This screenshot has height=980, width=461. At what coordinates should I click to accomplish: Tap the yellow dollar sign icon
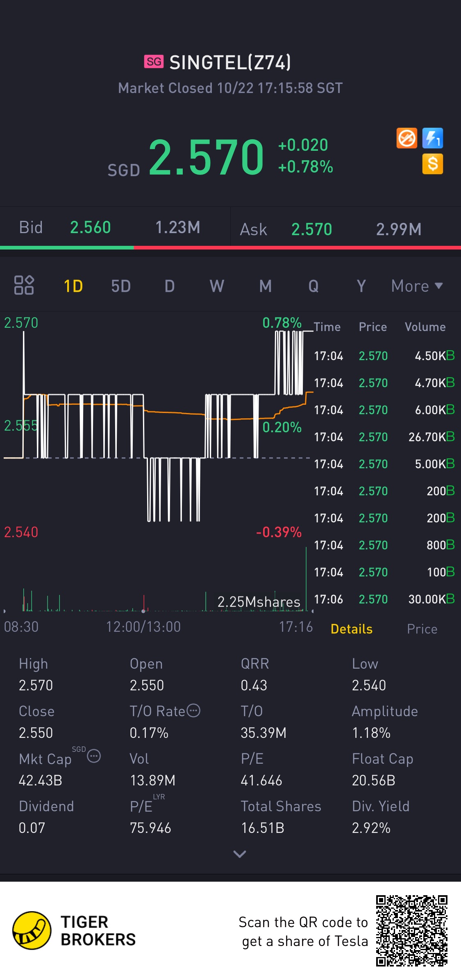[433, 164]
